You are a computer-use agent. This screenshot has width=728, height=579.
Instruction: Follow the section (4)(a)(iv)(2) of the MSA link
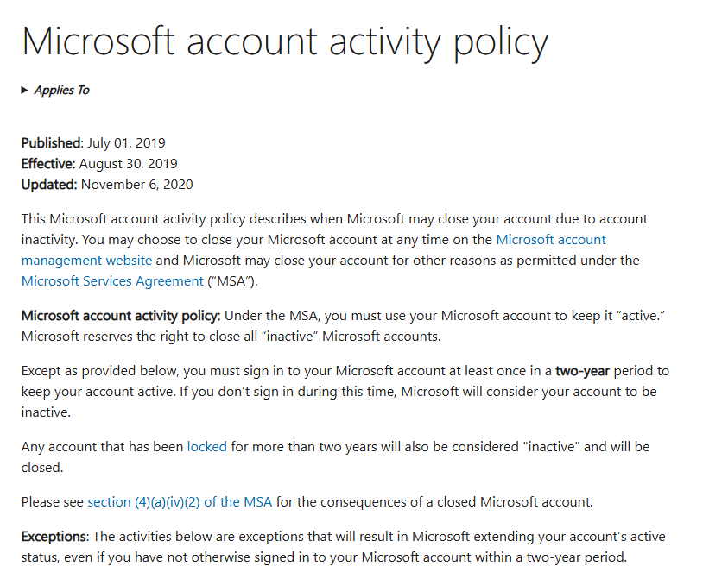coord(180,502)
